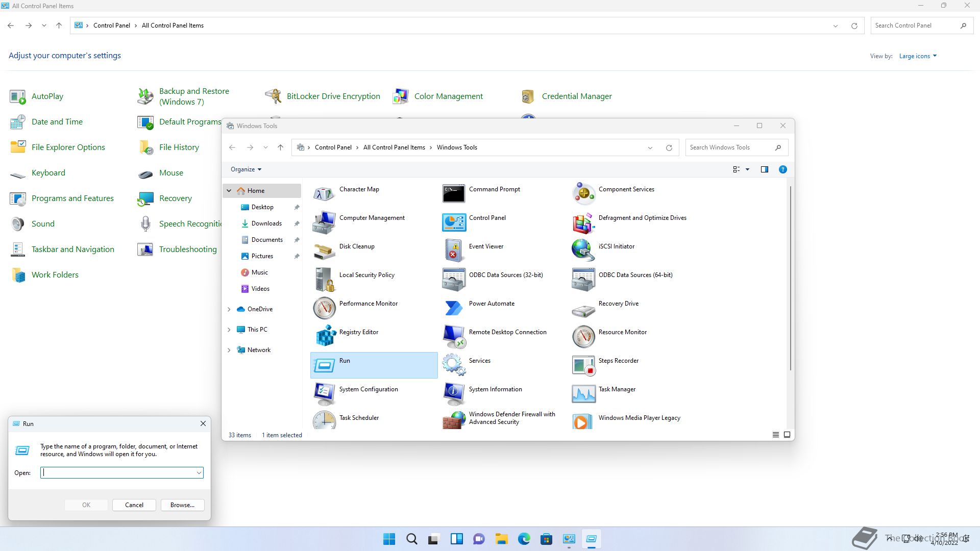Image resolution: width=980 pixels, height=551 pixels.
Task: Open Resource Monitor icon
Action: pos(583,337)
